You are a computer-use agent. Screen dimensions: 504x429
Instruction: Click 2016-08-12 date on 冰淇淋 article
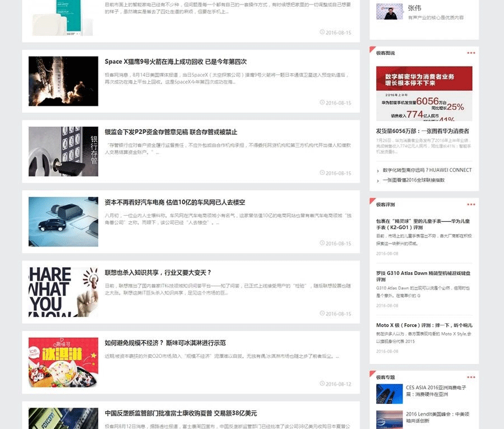click(338, 384)
